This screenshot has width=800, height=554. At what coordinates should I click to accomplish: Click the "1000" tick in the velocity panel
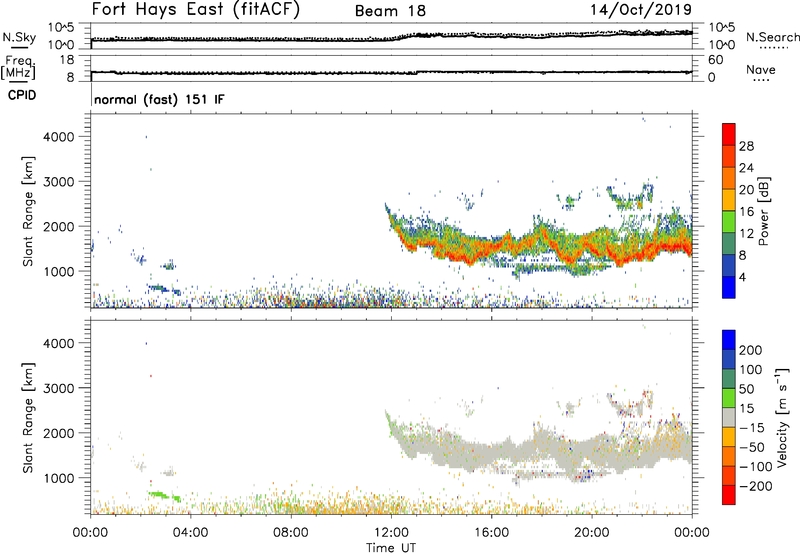point(58,478)
